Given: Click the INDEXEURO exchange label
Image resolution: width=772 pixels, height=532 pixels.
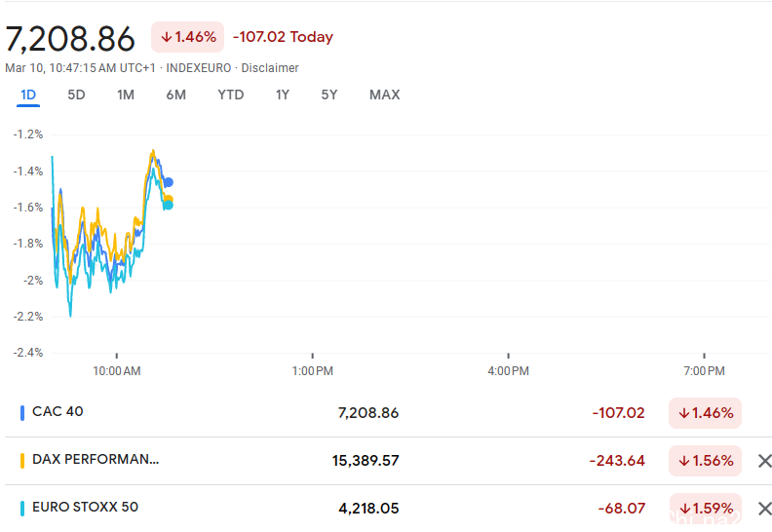Looking at the screenshot, I should tap(199, 68).
